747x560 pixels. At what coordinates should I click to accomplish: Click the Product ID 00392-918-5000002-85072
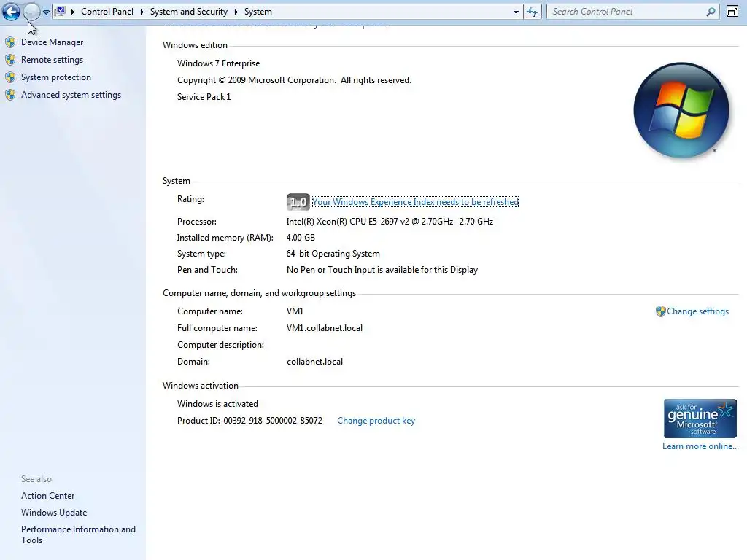click(x=249, y=421)
